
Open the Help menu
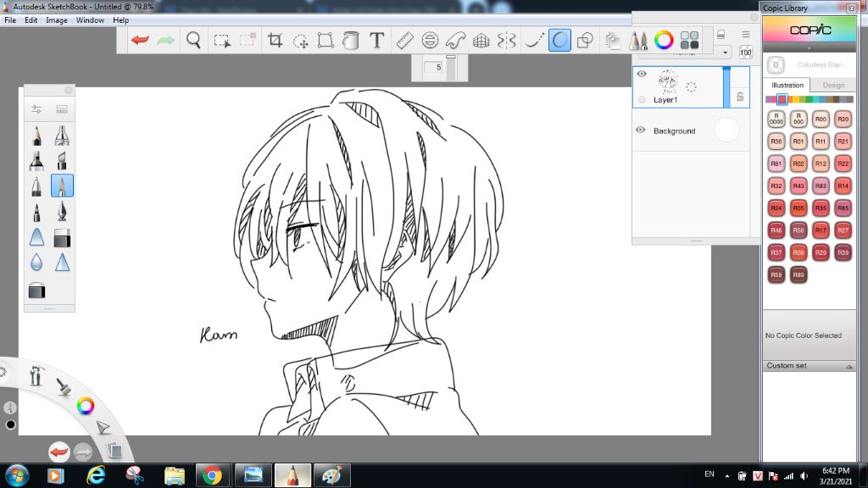[x=120, y=20]
